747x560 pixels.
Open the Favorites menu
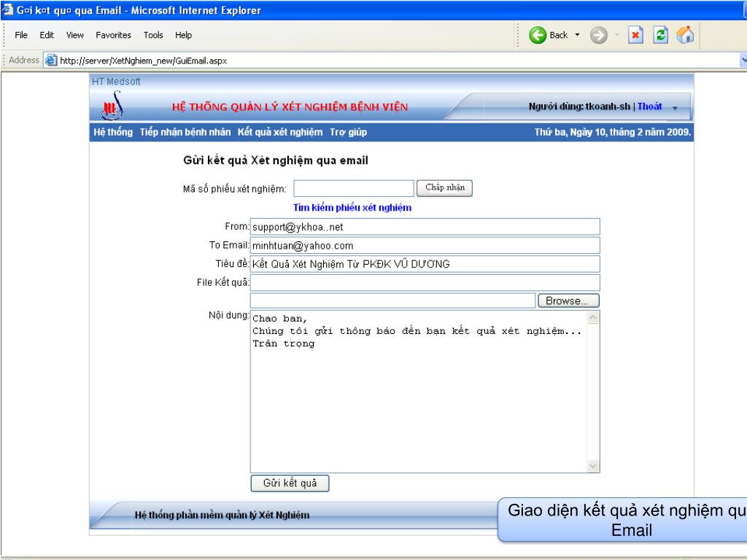point(112,35)
